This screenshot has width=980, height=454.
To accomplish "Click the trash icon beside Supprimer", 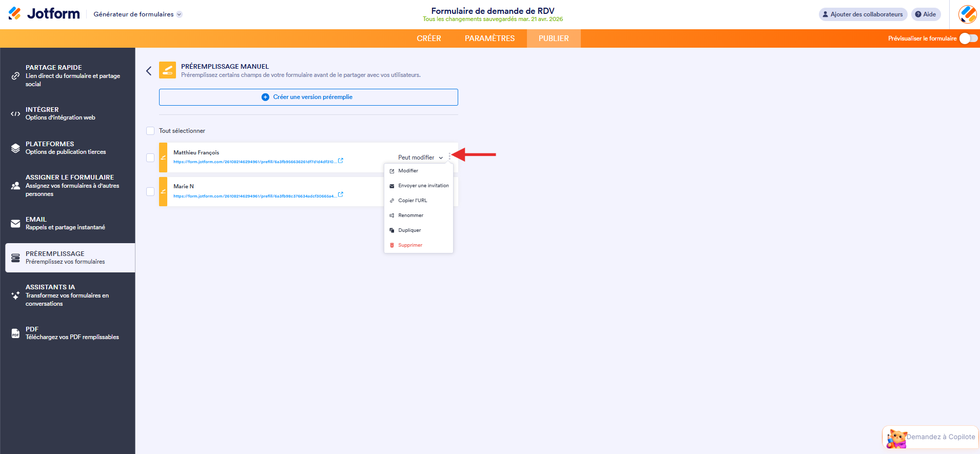I will coord(392,245).
